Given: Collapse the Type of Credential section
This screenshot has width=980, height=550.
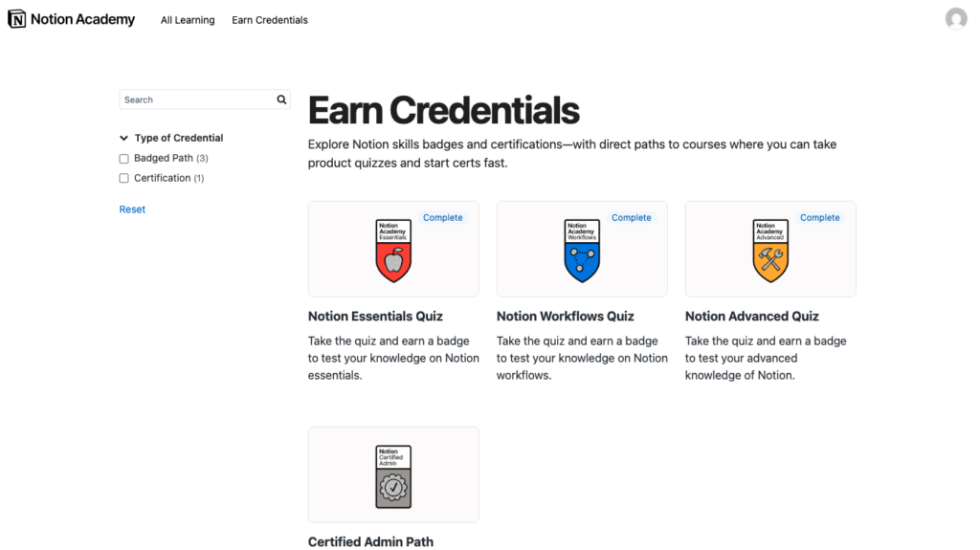Looking at the screenshot, I should (x=124, y=138).
